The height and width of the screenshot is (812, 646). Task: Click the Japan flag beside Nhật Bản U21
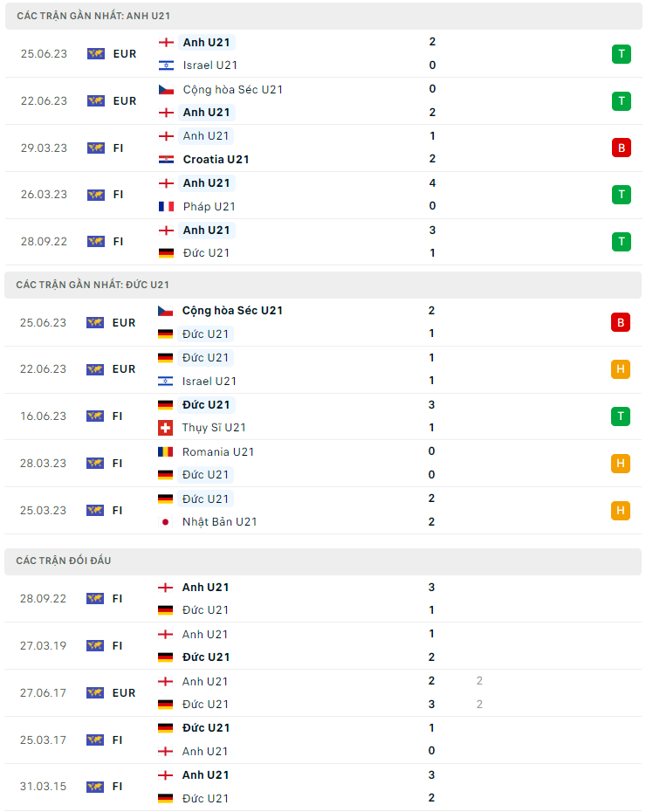[x=165, y=521]
